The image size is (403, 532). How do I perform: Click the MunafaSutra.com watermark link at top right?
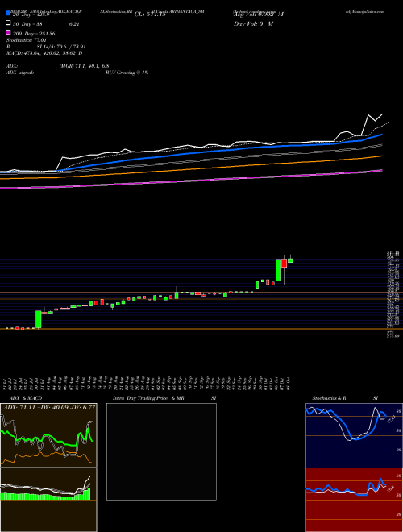pos(365,11)
